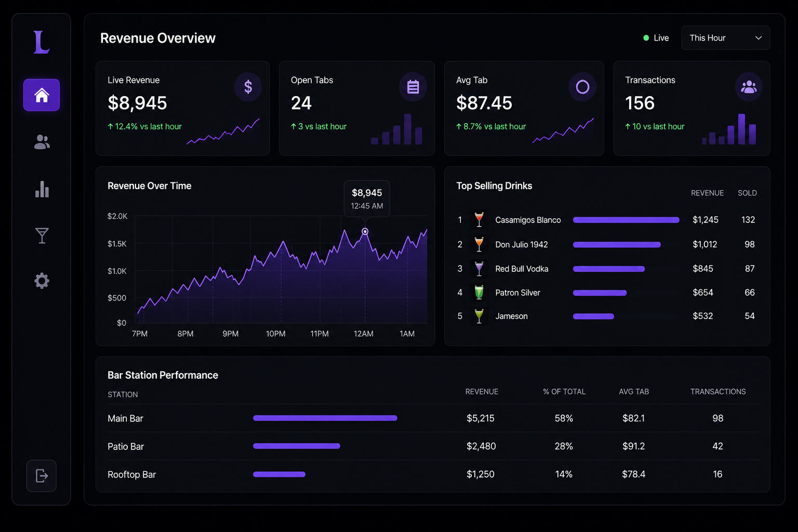The image size is (798, 532).
Task: Click the AVG TAB column header
Action: click(634, 392)
